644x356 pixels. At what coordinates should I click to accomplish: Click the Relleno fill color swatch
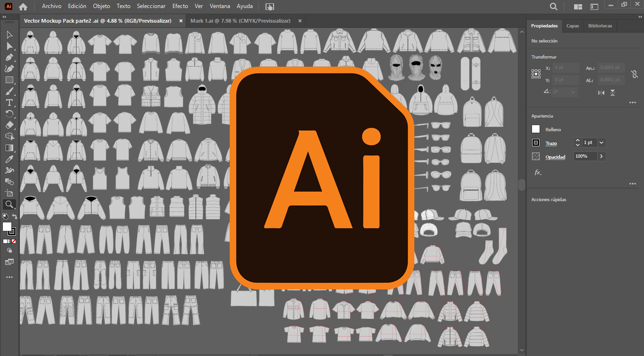pyautogui.click(x=536, y=129)
